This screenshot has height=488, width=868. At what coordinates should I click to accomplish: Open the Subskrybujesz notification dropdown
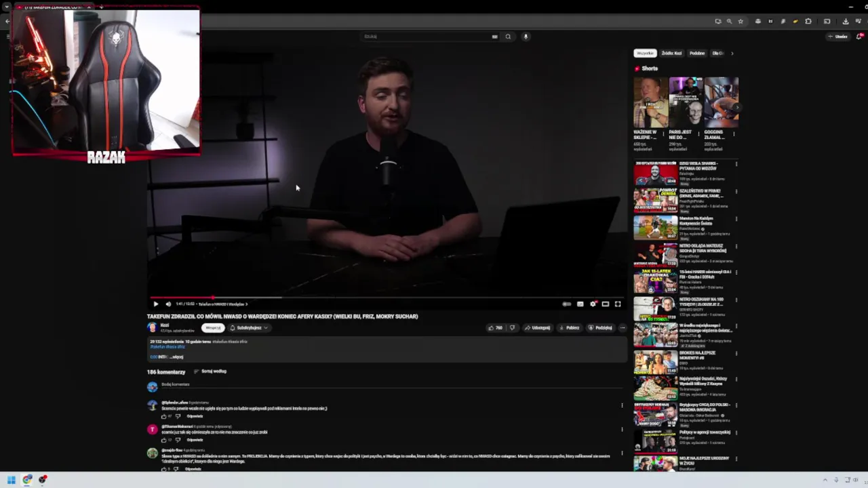pos(249,328)
